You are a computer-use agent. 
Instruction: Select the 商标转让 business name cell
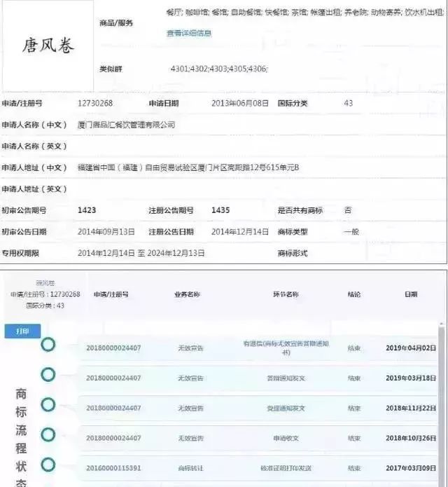tap(190, 468)
